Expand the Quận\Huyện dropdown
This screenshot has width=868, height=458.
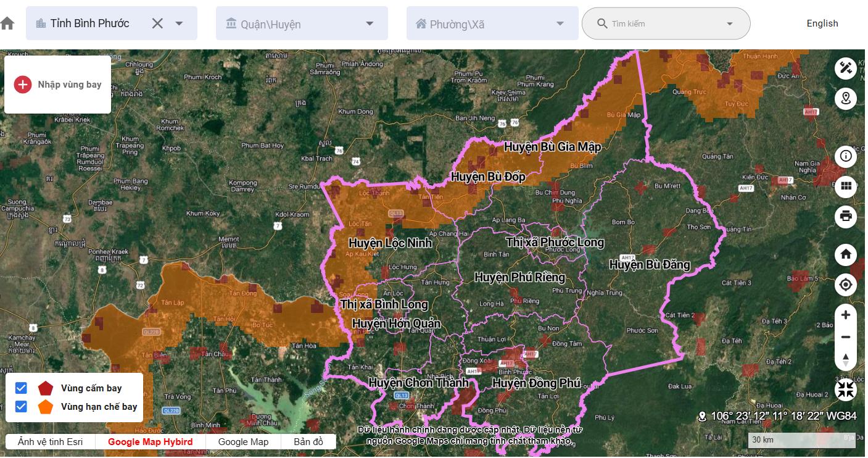[x=370, y=23]
